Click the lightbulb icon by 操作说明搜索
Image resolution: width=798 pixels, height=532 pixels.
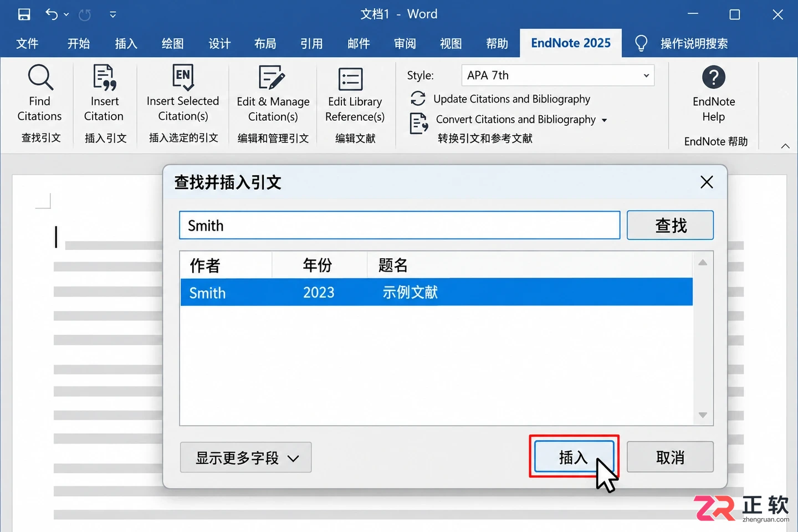[641, 43]
